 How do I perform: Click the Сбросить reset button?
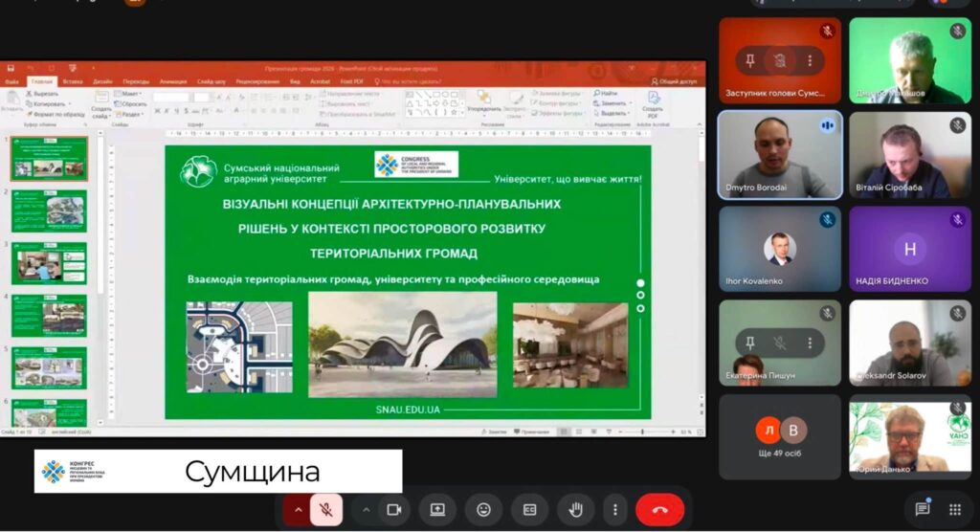(131, 103)
